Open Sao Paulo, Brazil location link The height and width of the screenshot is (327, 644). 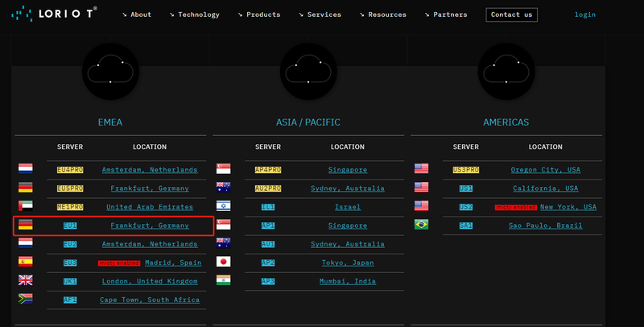tap(545, 226)
